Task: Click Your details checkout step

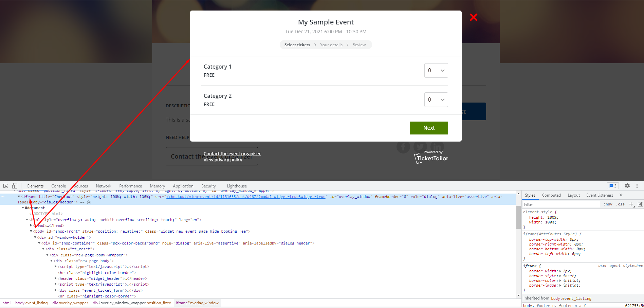Action: [331, 45]
